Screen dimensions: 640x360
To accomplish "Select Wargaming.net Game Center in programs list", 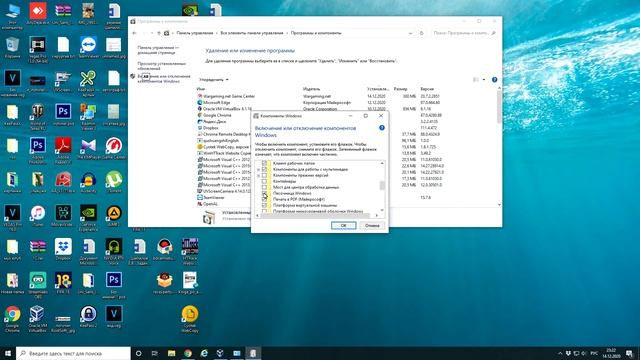I will [229, 96].
